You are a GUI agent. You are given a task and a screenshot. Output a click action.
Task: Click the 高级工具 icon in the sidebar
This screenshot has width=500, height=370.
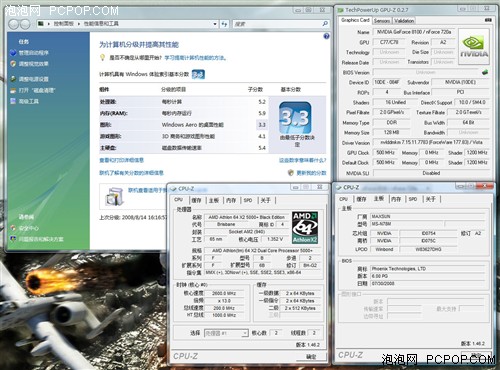(x=13, y=101)
